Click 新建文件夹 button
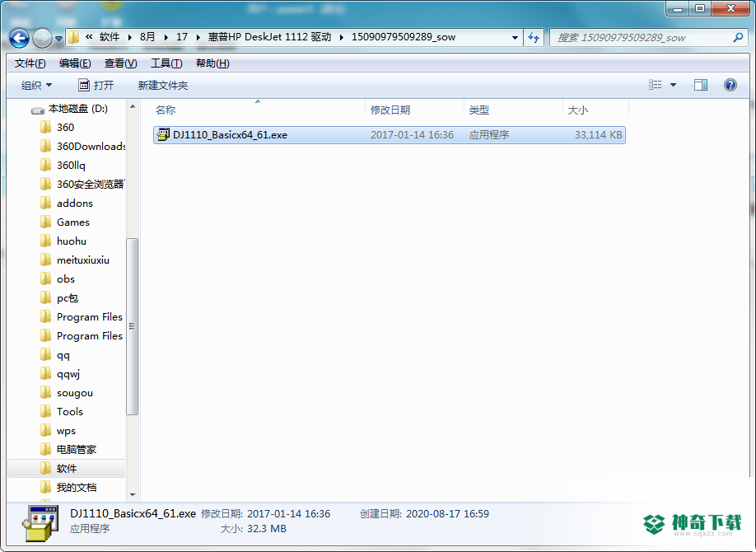Viewport: 756px width, 552px height. [x=162, y=86]
